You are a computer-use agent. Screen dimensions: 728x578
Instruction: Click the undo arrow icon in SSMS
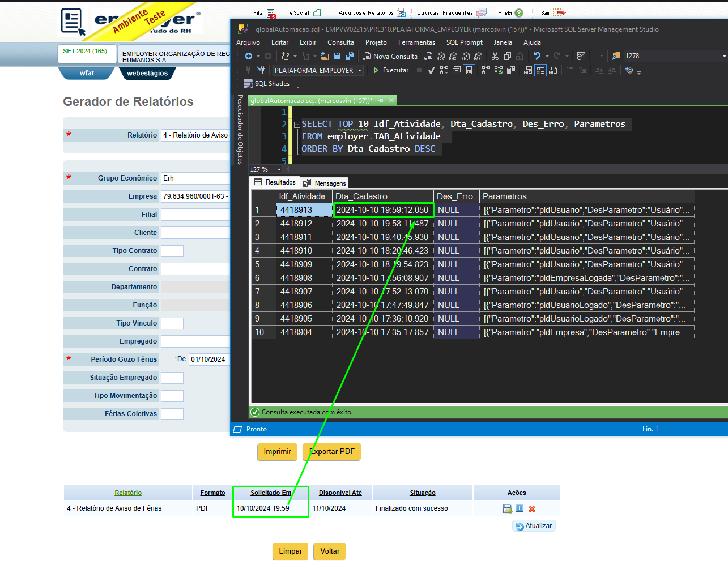pyautogui.click(x=537, y=56)
